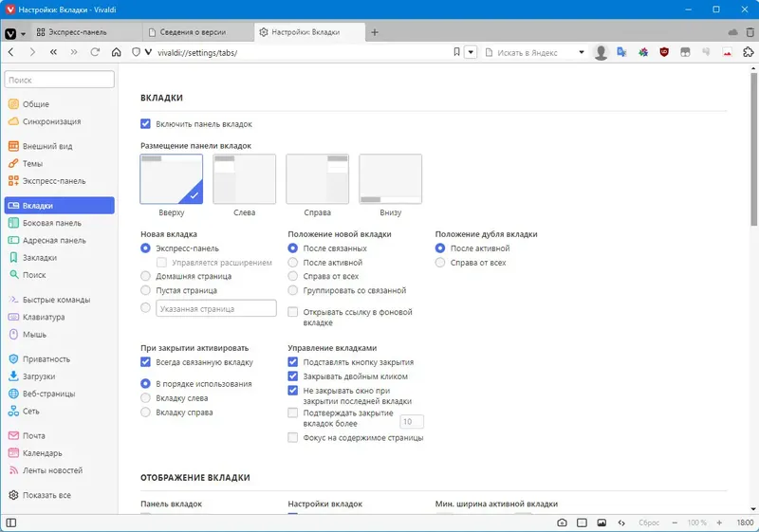Open closed tabs trash icon

point(750,32)
